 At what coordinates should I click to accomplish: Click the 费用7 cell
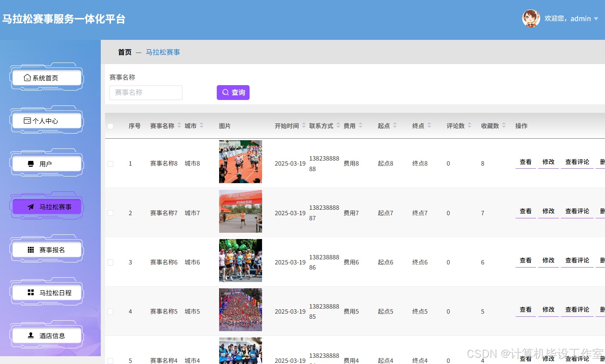(351, 213)
